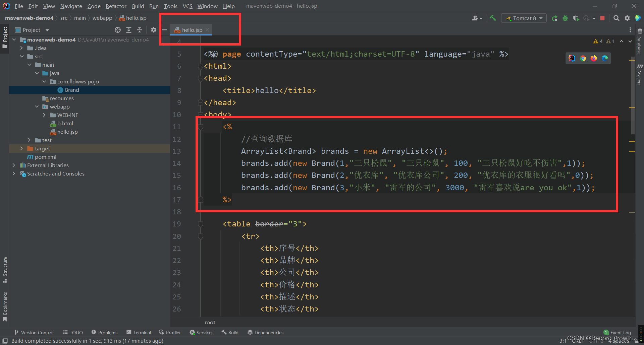
Task: Collapse the src folder
Action: pyautogui.click(x=21, y=56)
